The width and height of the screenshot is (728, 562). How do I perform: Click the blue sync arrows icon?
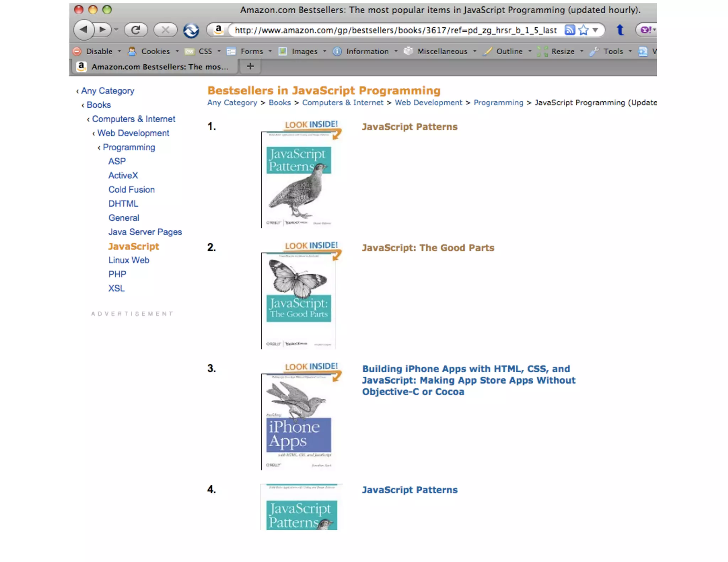point(191,30)
